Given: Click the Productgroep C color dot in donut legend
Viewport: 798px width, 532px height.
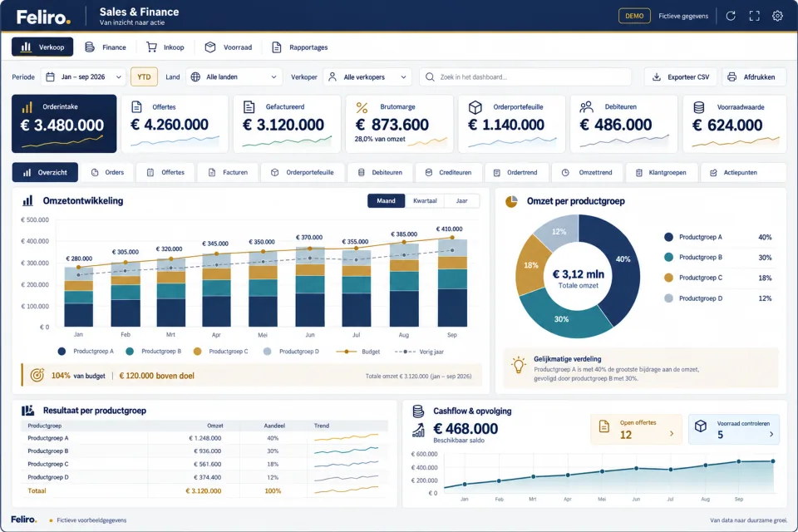Looking at the screenshot, I should point(668,278).
